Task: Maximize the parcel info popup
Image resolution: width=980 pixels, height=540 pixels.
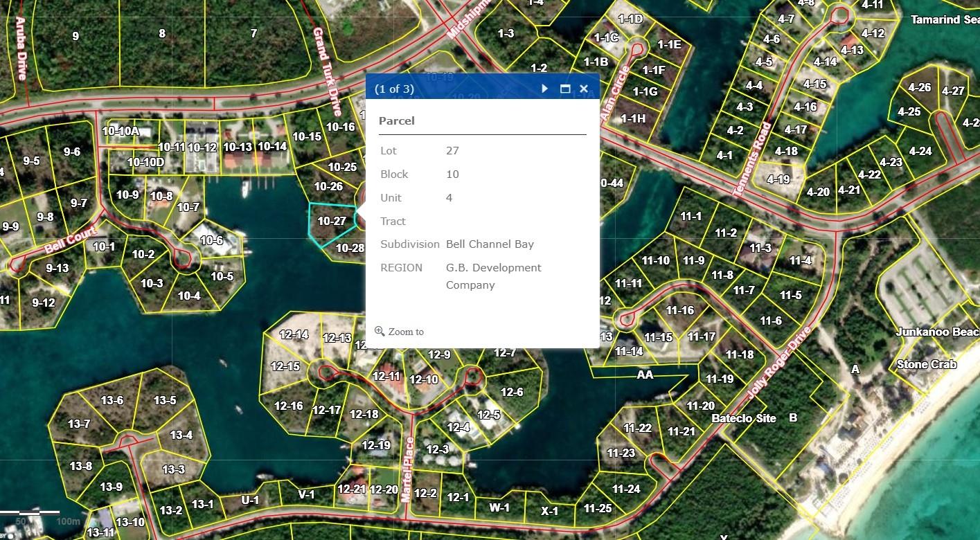Action: coord(565,89)
